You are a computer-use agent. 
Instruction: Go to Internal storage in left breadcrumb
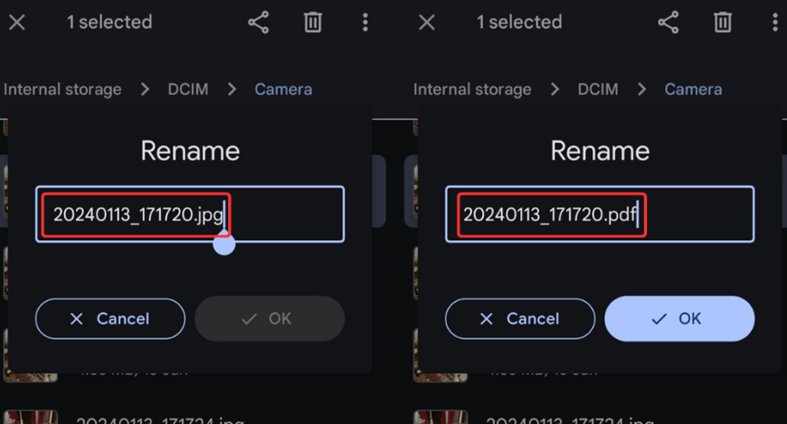(x=62, y=89)
